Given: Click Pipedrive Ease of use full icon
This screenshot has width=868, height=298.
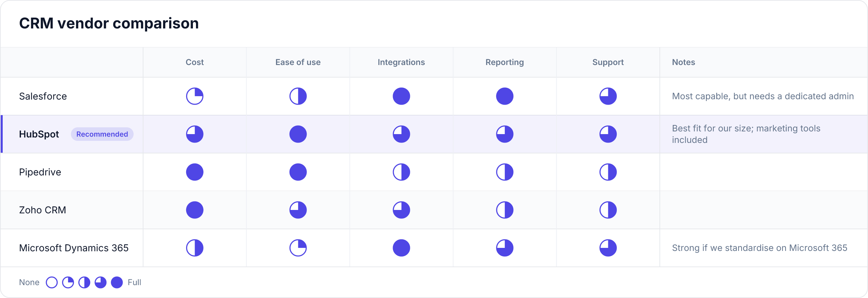Looking at the screenshot, I should [298, 172].
